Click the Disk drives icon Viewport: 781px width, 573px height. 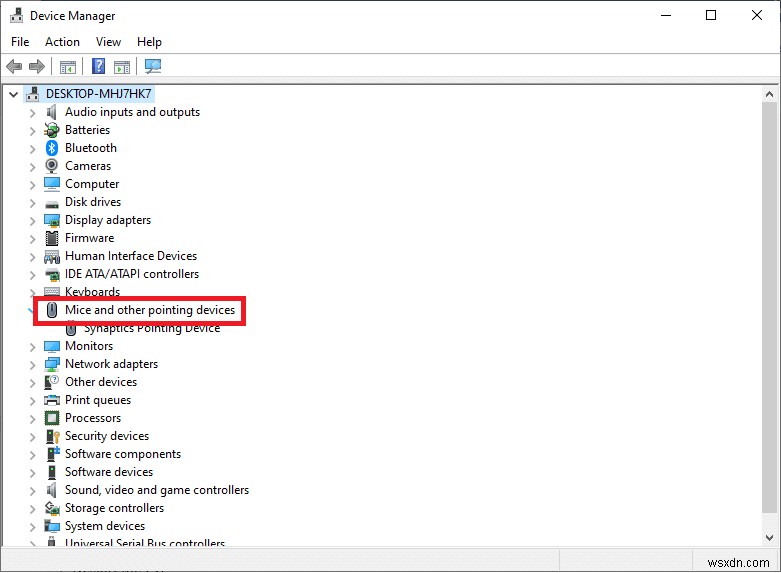[52, 204]
